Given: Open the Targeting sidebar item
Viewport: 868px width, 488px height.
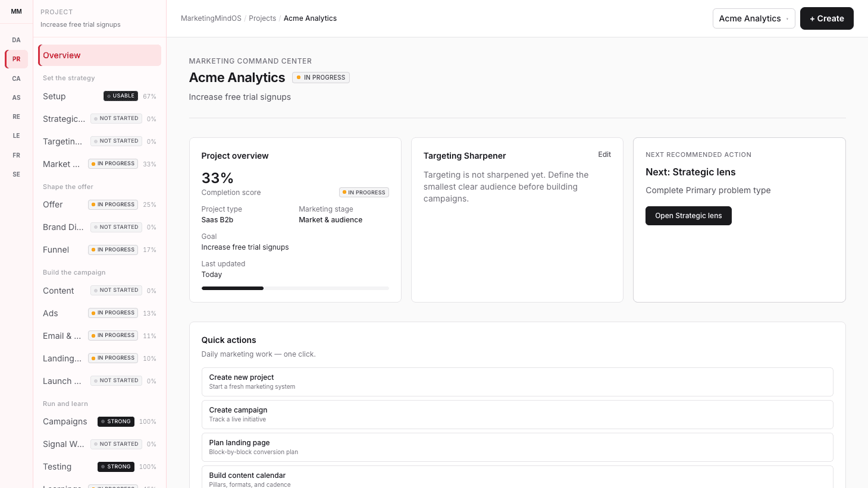Looking at the screenshot, I should (99, 141).
